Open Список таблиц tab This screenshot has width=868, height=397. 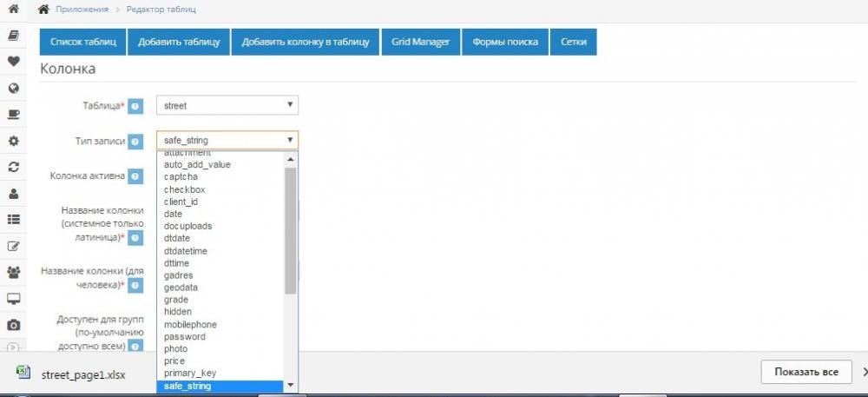[83, 42]
